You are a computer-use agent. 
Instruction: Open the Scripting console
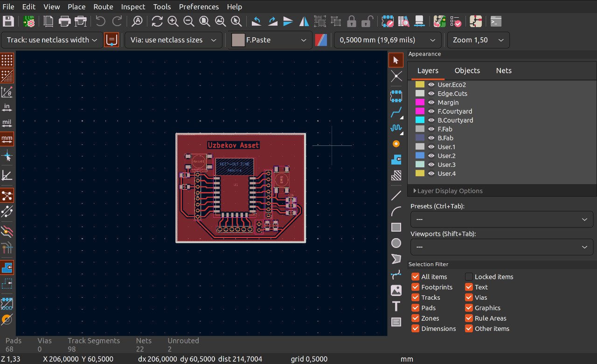[x=496, y=21]
